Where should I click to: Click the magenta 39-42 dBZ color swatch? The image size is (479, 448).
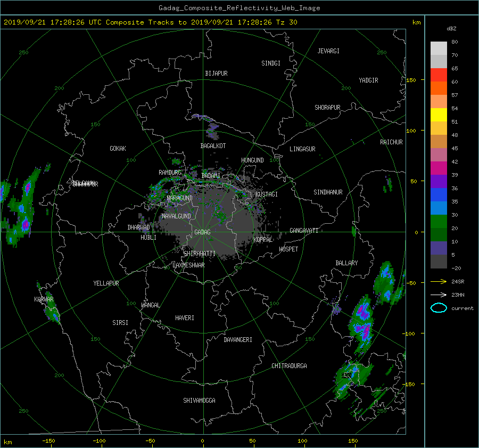(439, 168)
